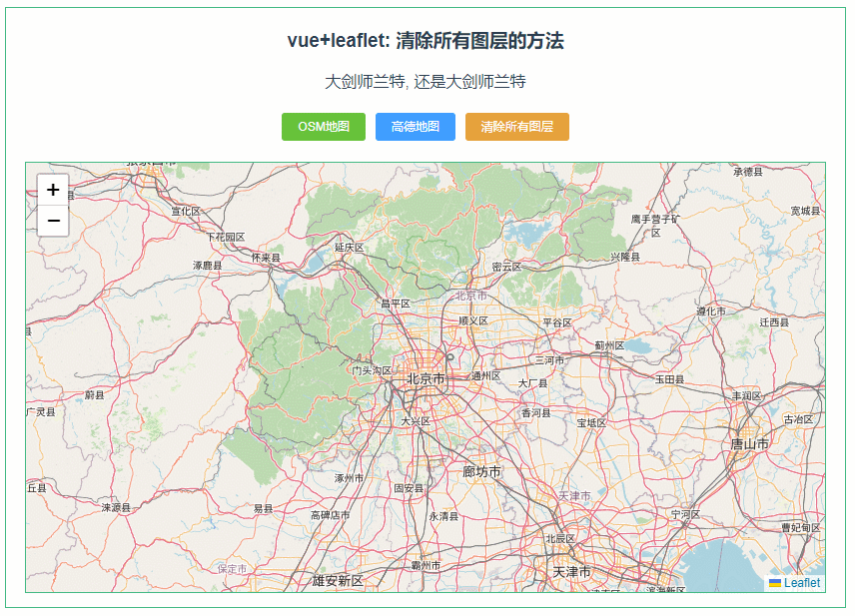The width and height of the screenshot is (855, 616).
Task: Click 门头沟区 label on the map
Action: (372, 370)
